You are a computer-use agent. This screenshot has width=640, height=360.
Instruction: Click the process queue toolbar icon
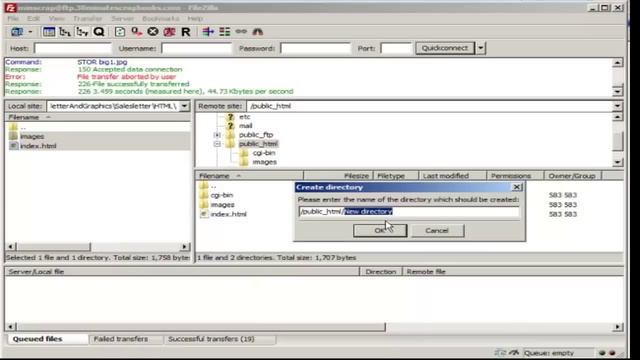tap(136, 32)
